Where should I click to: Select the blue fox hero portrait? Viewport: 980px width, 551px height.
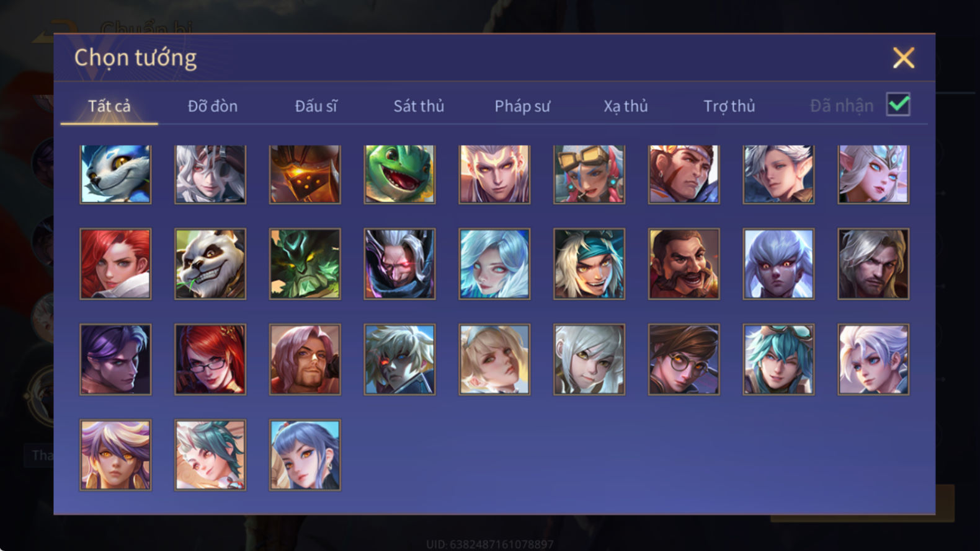tap(115, 174)
